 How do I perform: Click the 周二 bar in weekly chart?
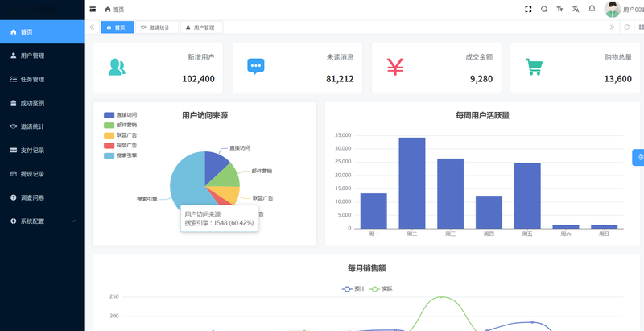point(412,183)
